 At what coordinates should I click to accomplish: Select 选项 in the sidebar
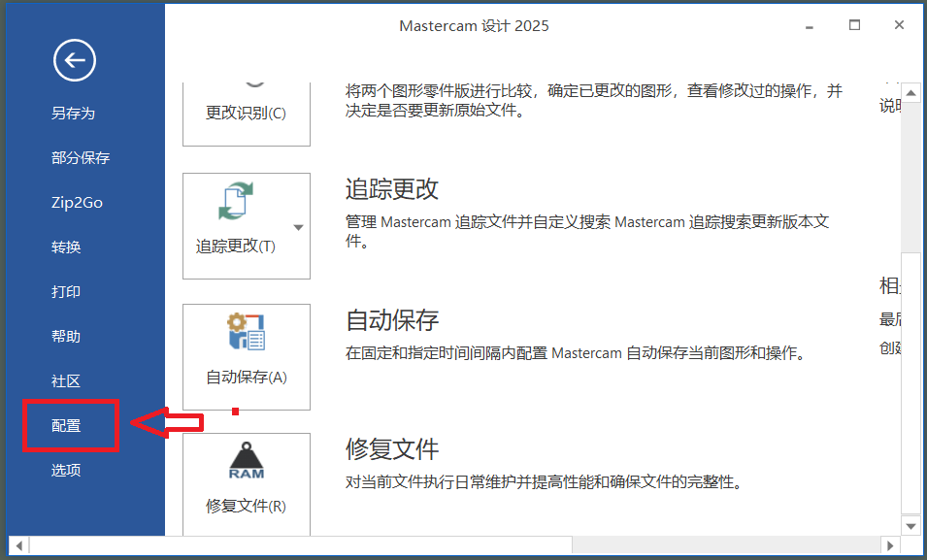pos(66,470)
